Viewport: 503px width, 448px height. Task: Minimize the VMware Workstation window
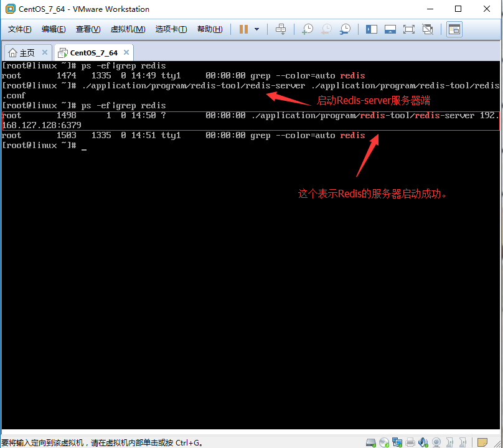(x=430, y=9)
